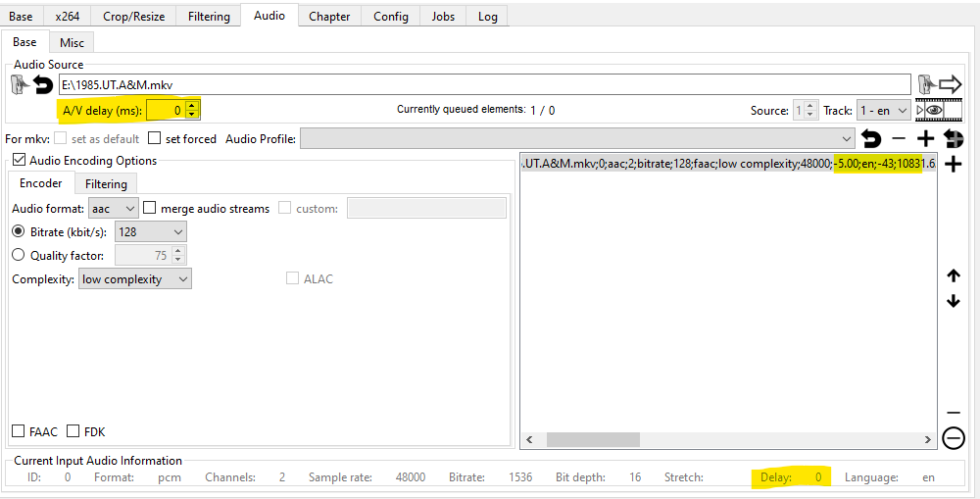Open the Track selection dropdown
Screen dimensions: 980x499
pyautogui.click(x=883, y=111)
